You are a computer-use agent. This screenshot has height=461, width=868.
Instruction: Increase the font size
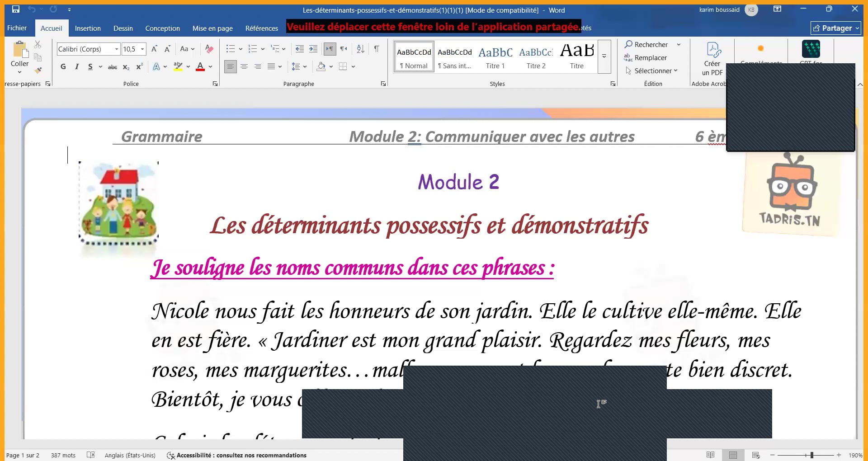click(154, 49)
